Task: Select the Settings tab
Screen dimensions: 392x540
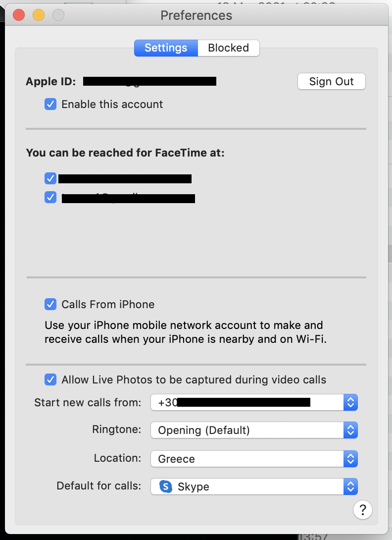Action: click(166, 48)
